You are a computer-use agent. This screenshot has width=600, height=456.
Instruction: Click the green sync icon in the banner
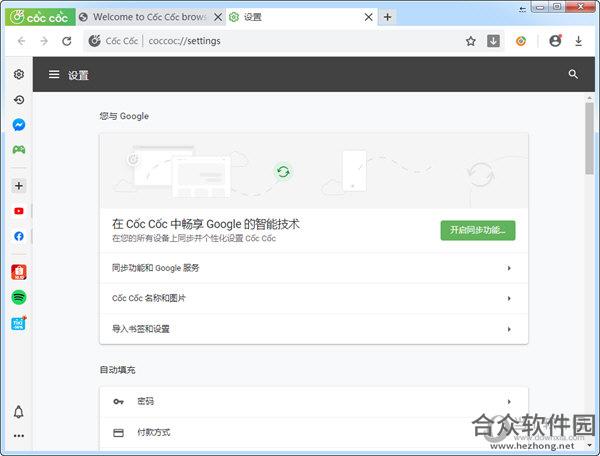(x=283, y=171)
